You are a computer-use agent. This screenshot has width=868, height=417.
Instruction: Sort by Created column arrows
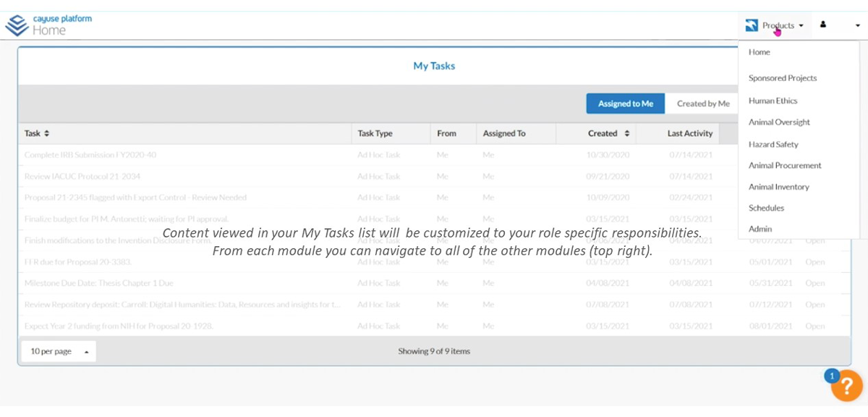pos(626,134)
